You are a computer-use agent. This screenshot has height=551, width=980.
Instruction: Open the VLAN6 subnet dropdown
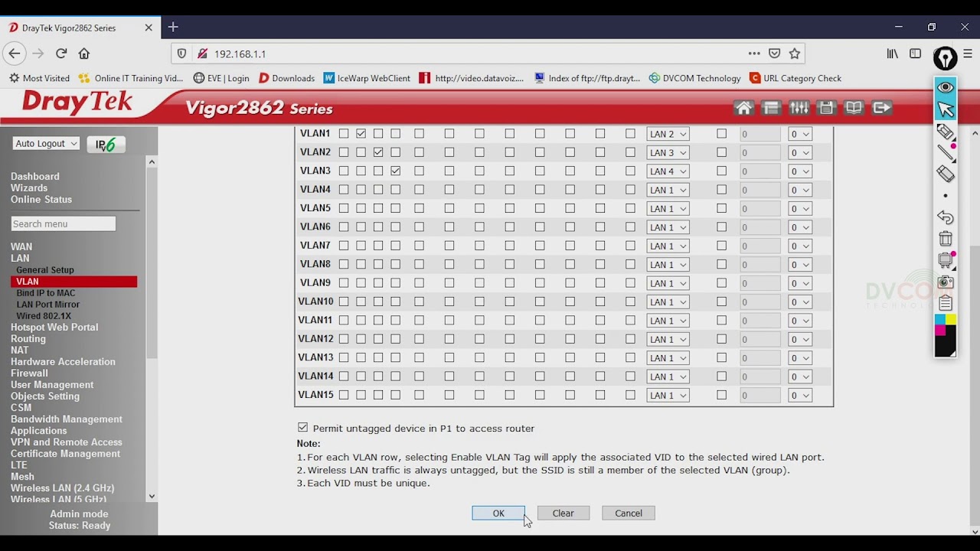click(x=668, y=227)
